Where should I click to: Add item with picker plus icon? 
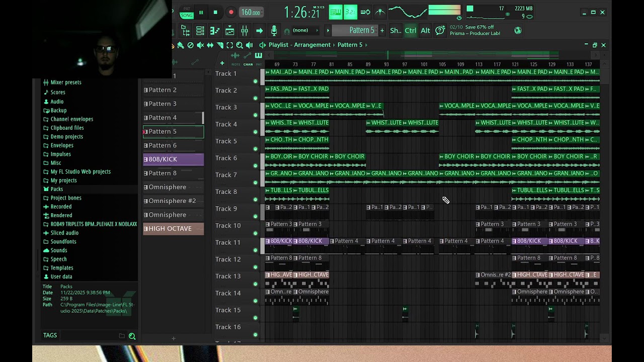222,63
